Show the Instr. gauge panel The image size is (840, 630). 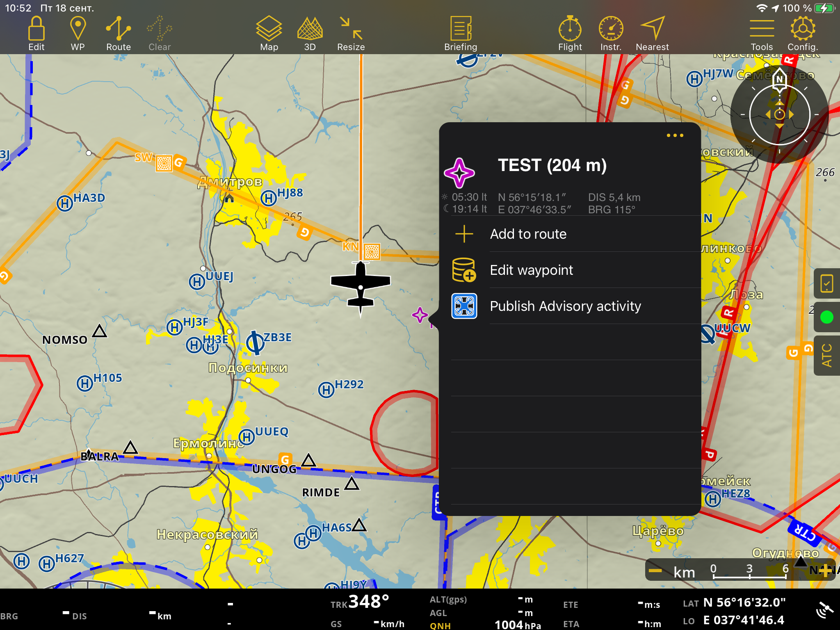(611, 34)
